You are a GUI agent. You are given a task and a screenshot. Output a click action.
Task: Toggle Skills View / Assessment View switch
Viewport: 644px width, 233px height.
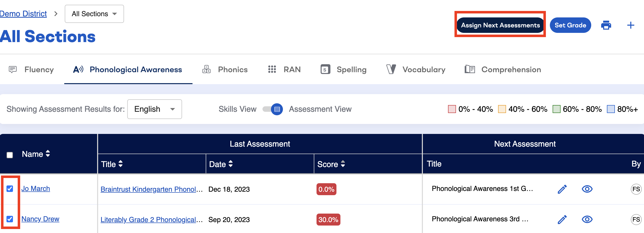tap(272, 109)
